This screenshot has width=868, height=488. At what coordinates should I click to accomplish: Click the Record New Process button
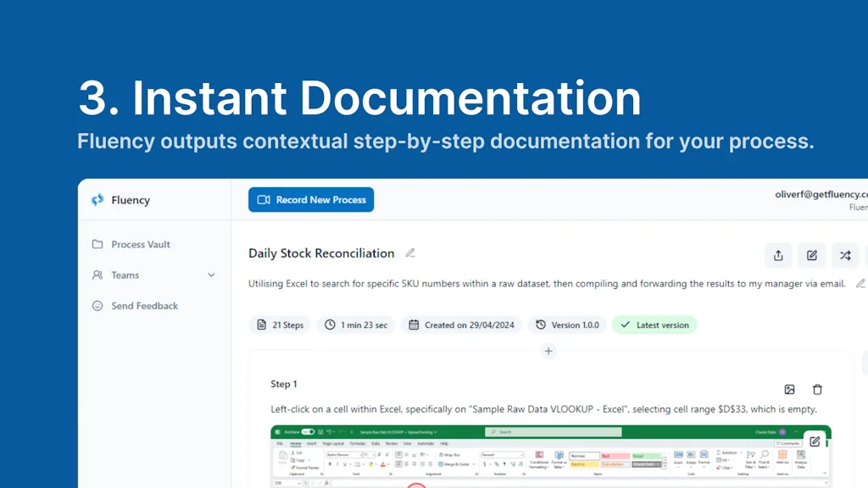click(x=311, y=200)
